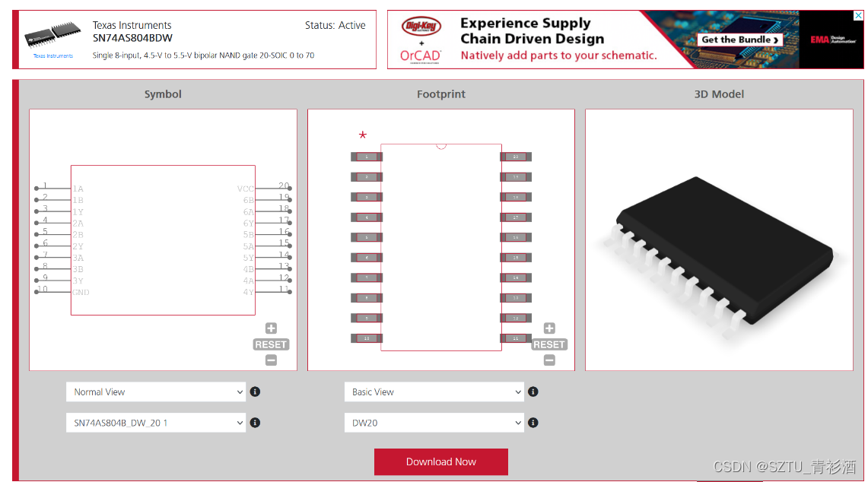Click info icon beside Normal View dropdown
This screenshot has width=868, height=482.
[256, 392]
